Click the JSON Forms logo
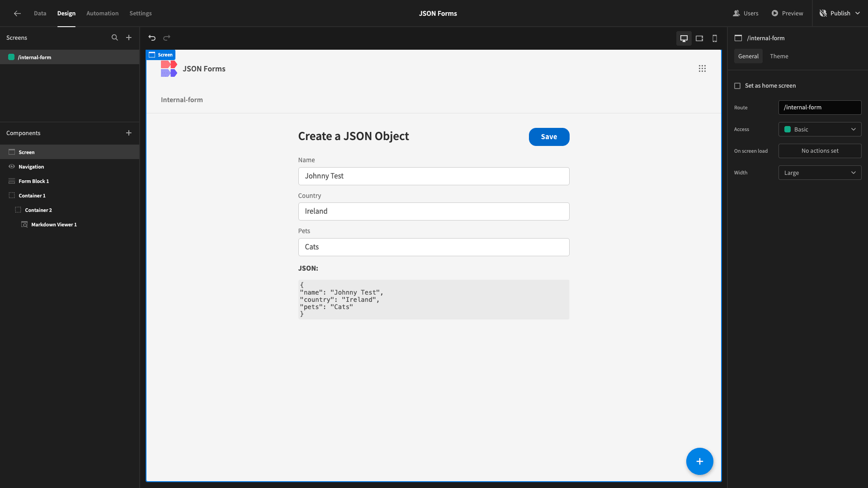868x488 pixels. [x=169, y=69]
